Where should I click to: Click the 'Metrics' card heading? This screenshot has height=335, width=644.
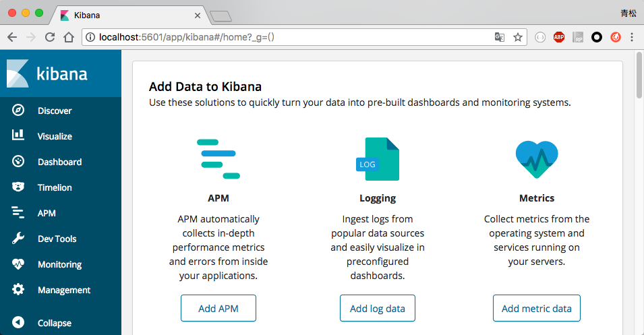(537, 198)
